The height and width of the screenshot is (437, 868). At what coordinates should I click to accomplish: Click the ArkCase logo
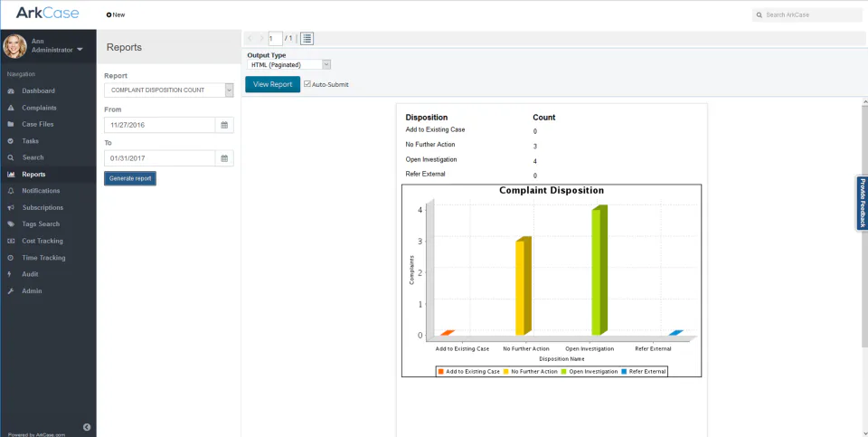click(48, 13)
